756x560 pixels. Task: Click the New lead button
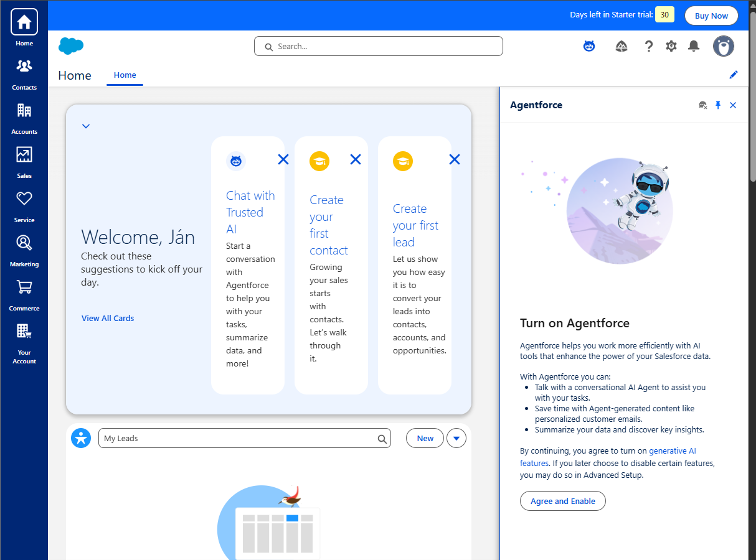coord(425,438)
